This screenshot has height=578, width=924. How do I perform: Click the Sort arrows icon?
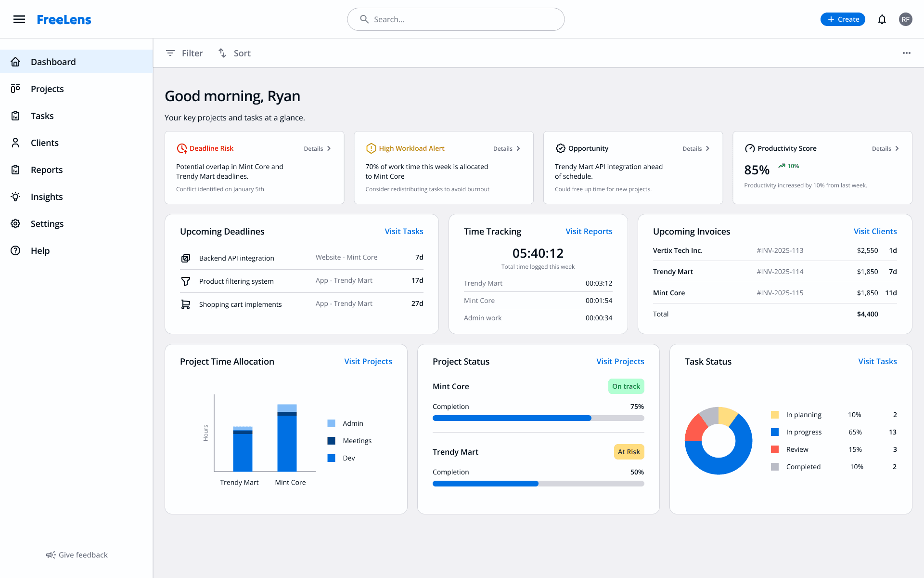click(222, 53)
